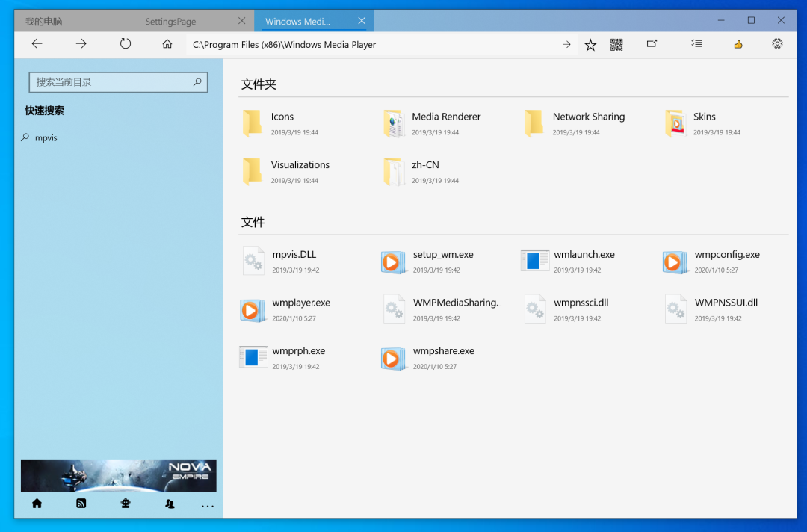Screen dimensions: 807x532
Task: Click search magnifier in search box
Action: pos(197,81)
